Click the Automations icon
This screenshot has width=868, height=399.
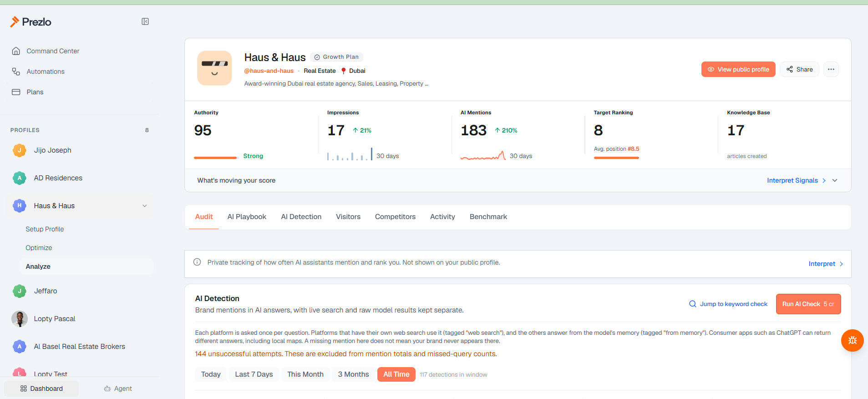tap(16, 72)
